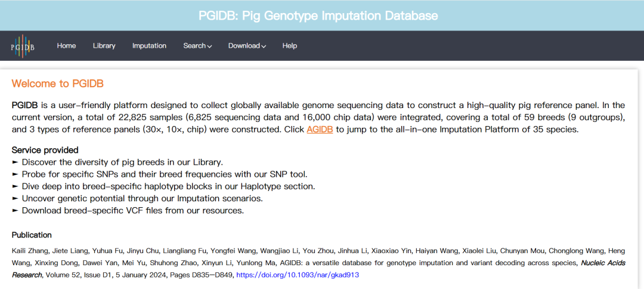The width and height of the screenshot is (644, 289).
Task: Click the arrow bullet before Uncover genetic potential
Action: pos(15,198)
